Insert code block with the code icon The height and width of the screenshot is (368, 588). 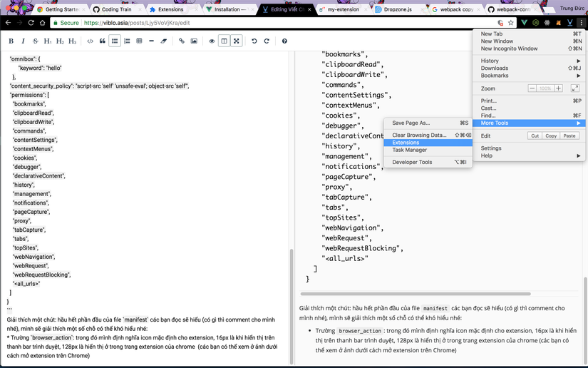point(90,41)
